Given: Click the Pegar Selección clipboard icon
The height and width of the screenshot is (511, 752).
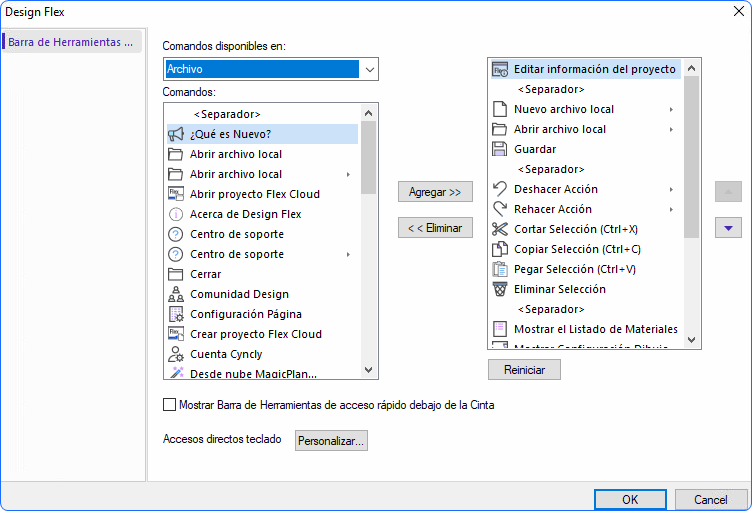Looking at the screenshot, I should coord(500,269).
